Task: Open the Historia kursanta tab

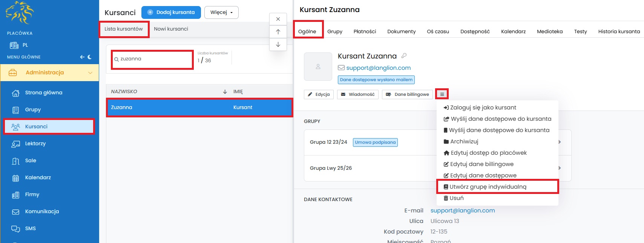Action: coord(619,32)
